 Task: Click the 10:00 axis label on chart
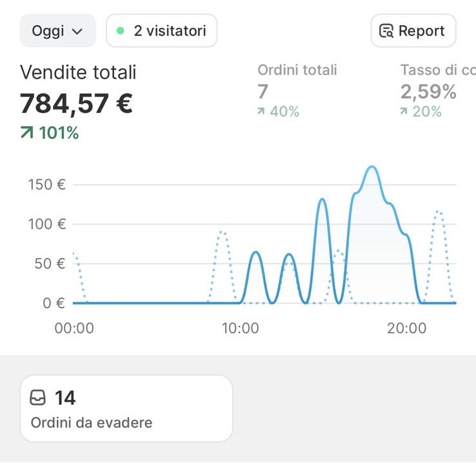point(240,328)
